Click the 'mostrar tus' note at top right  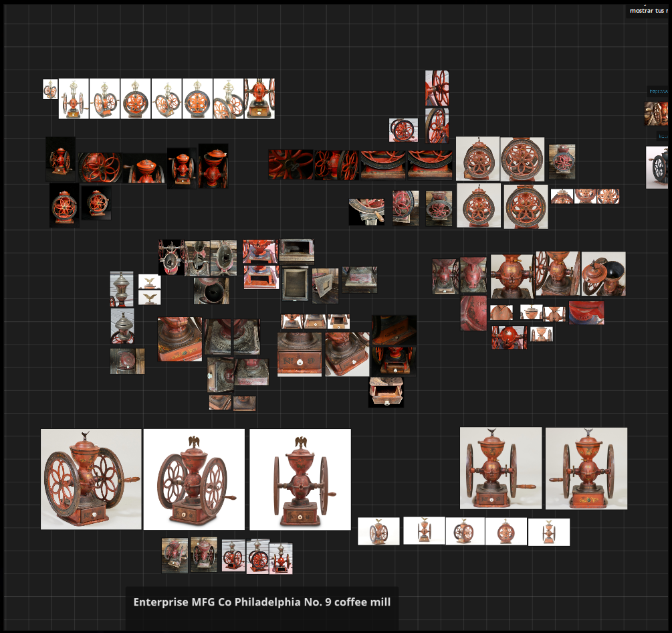coord(649,11)
